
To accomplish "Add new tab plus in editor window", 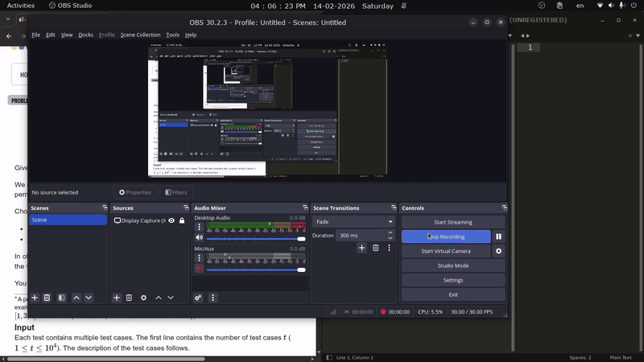I will [x=630, y=35].
